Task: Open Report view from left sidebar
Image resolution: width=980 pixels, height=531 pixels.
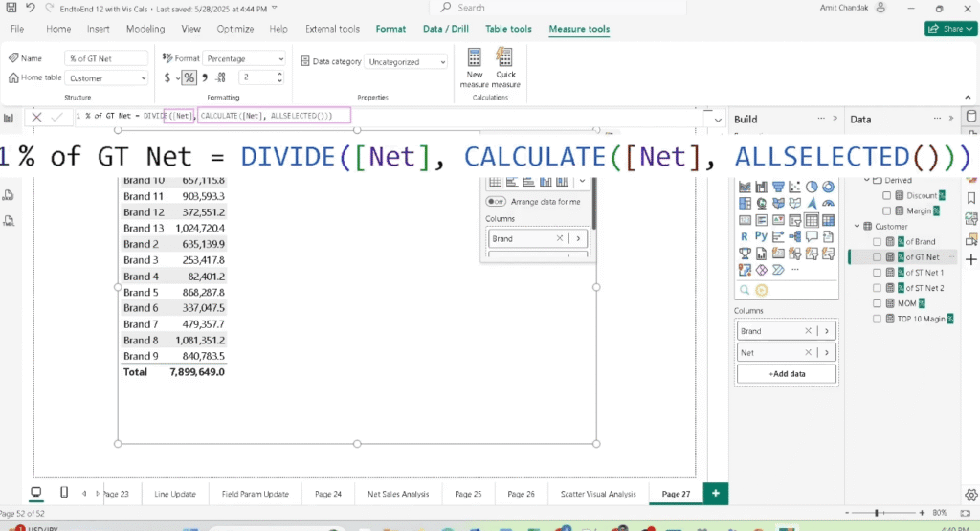Action: pyautogui.click(x=8, y=118)
